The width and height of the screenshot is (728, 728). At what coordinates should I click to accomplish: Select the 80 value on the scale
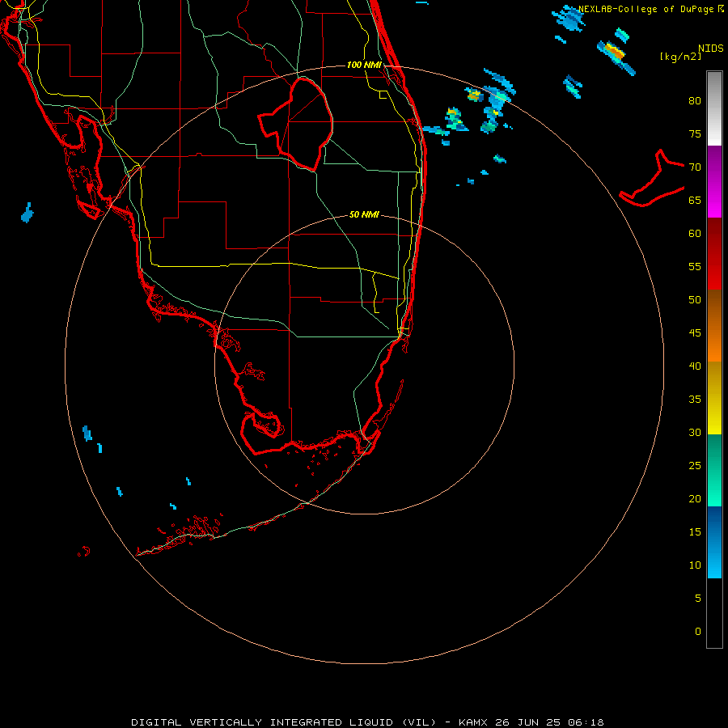[695, 101]
